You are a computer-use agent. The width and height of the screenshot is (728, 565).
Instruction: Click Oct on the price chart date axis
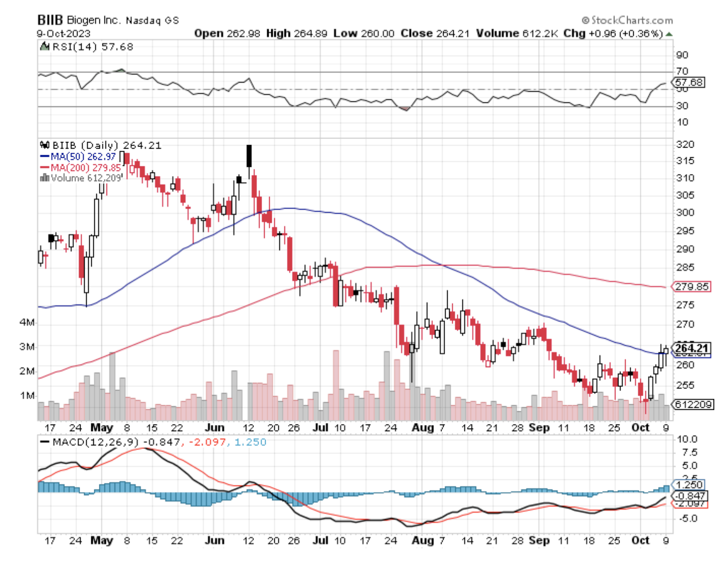[640, 428]
